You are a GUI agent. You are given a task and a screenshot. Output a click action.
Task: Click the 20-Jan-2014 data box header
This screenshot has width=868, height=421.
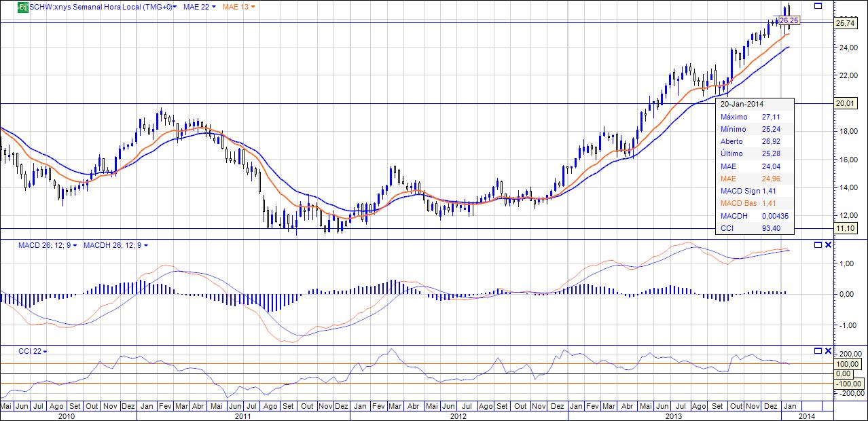click(742, 104)
